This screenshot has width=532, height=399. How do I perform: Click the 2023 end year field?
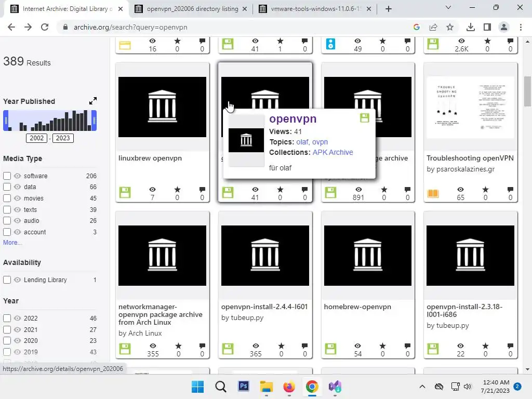pyautogui.click(x=63, y=138)
